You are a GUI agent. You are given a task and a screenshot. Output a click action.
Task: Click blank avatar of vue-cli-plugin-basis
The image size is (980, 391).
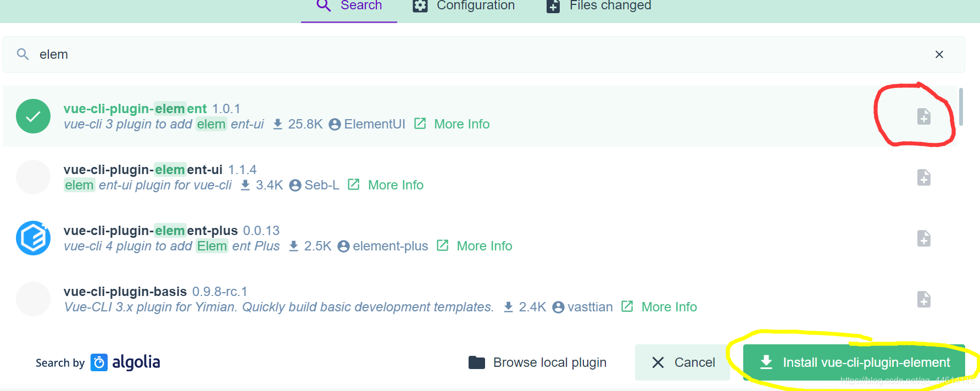pyautogui.click(x=33, y=299)
